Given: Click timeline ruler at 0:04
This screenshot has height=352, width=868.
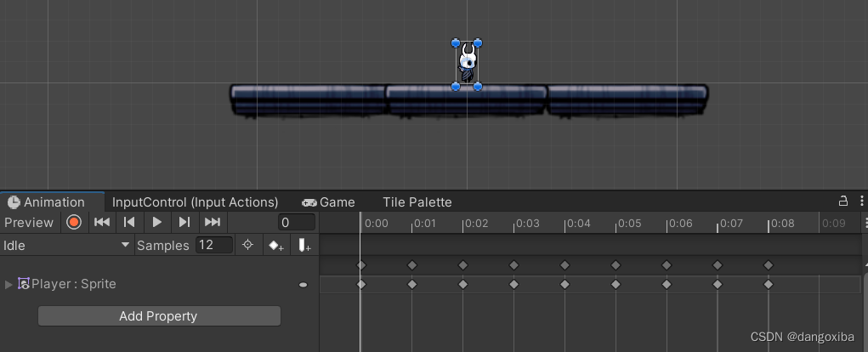Looking at the screenshot, I should click(x=578, y=224).
